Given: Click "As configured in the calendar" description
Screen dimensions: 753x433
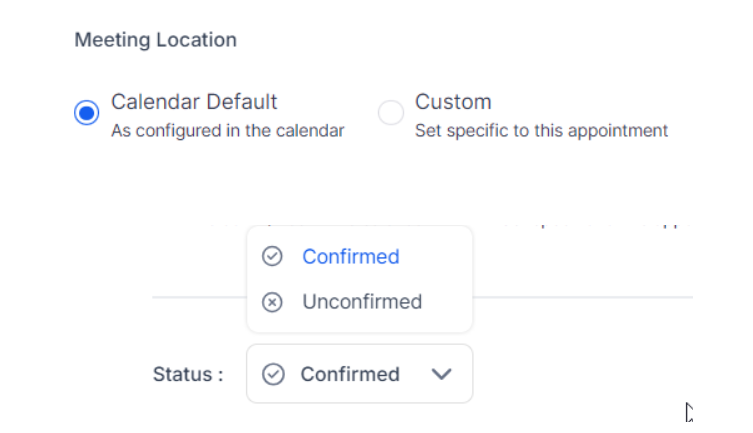Looking at the screenshot, I should (227, 130).
